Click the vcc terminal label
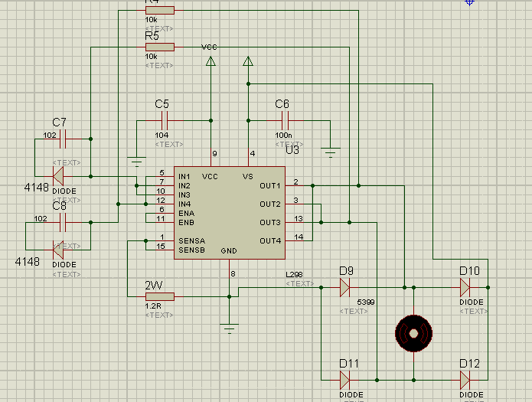532x402 pixels. point(209,47)
